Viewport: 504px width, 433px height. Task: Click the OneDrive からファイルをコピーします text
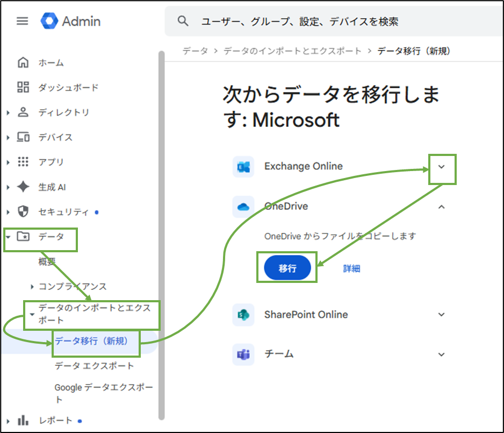340,236
